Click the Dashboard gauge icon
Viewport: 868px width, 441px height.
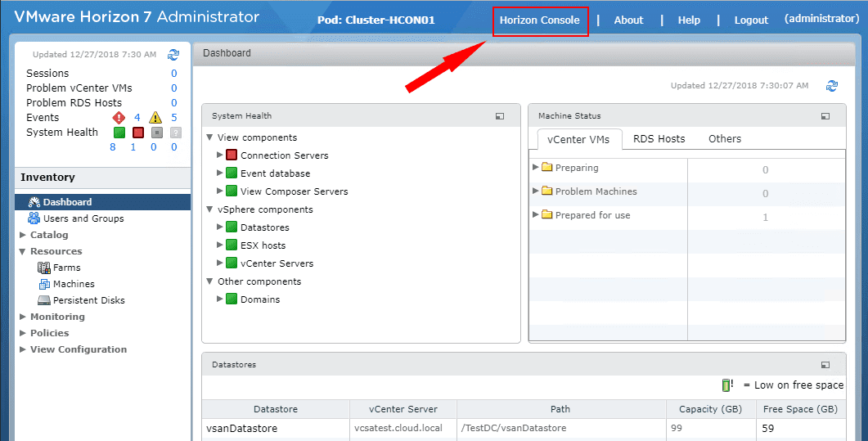(x=35, y=202)
